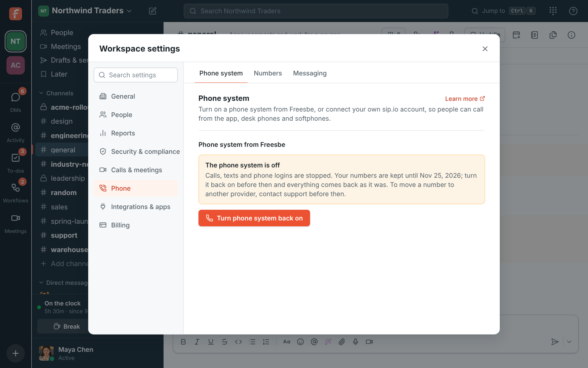Click the calendar add icon in channel header
This screenshot has width=588, height=368.
pyautogui.click(x=516, y=35)
